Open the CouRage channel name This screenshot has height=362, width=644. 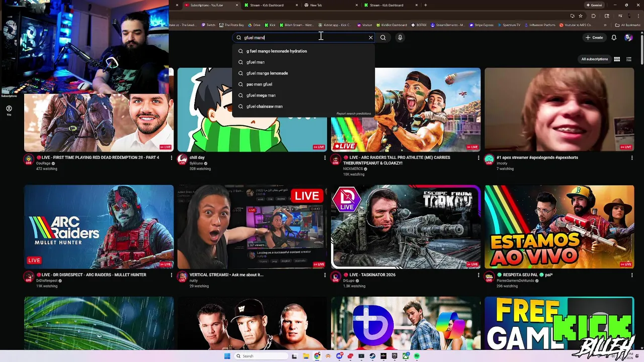point(43,163)
